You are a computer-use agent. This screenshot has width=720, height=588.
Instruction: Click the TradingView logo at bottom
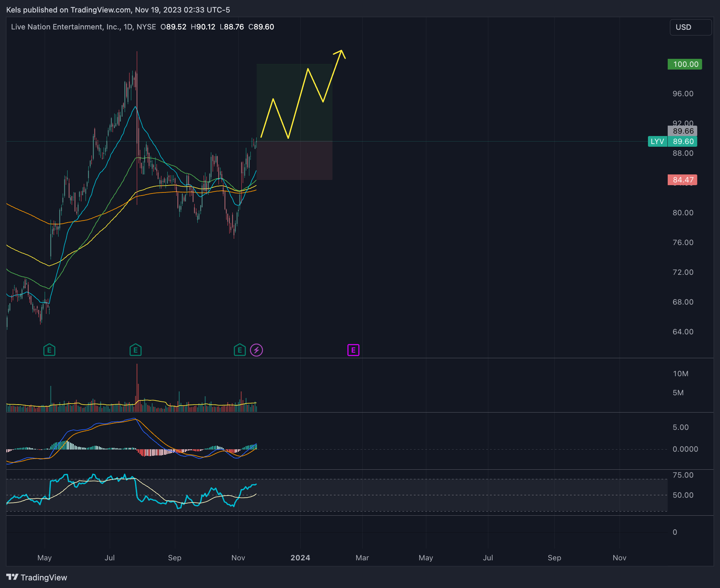[x=37, y=577]
